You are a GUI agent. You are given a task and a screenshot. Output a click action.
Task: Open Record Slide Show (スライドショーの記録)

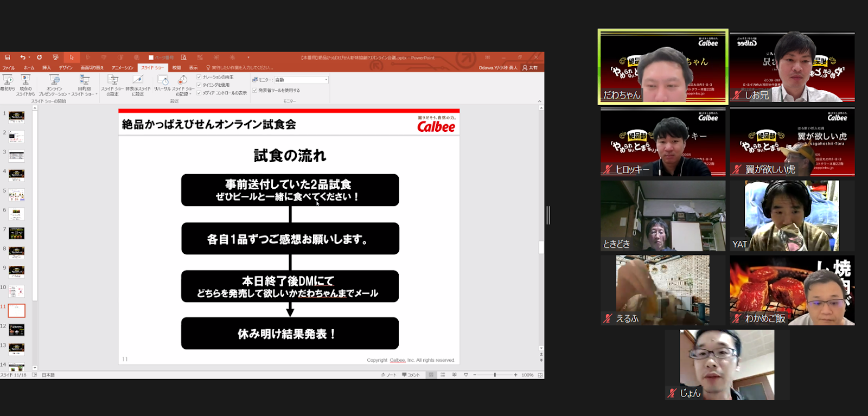click(183, 85)
